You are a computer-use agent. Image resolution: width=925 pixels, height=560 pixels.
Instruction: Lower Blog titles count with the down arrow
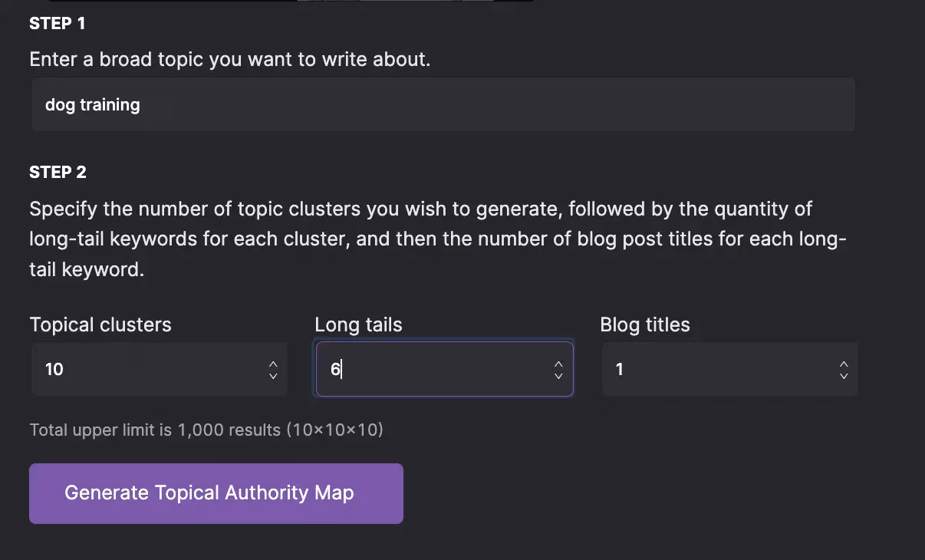coord(844,376)
